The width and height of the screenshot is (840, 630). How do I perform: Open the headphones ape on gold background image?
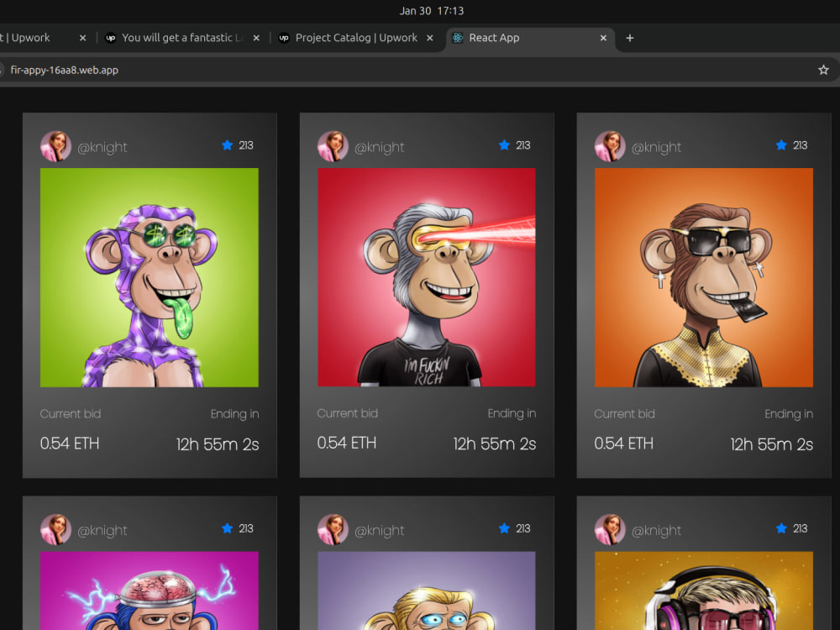pyautogui.click(x=704, y=591)
